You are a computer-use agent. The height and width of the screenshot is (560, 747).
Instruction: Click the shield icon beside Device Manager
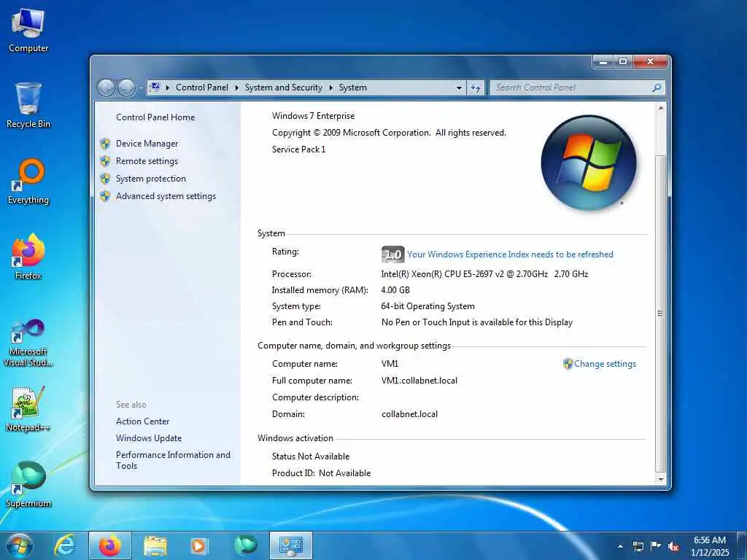tap(105, 144)
